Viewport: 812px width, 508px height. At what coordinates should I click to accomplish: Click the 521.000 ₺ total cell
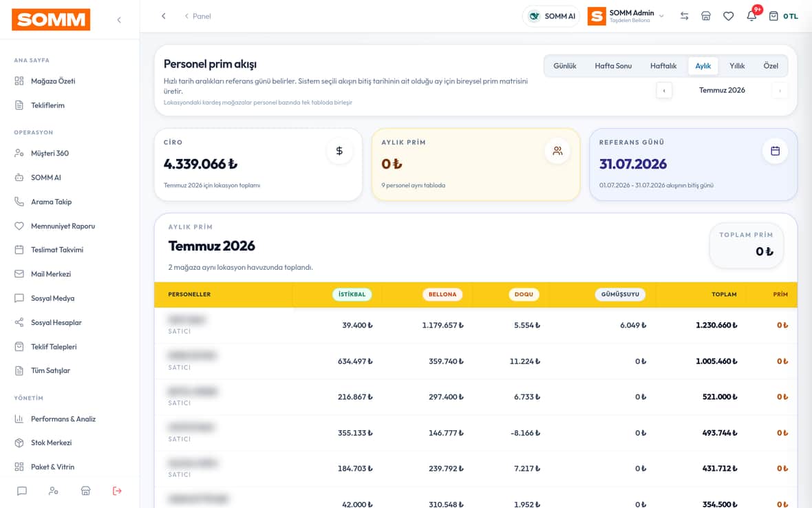pyautogui.click(x=720, y=397)
